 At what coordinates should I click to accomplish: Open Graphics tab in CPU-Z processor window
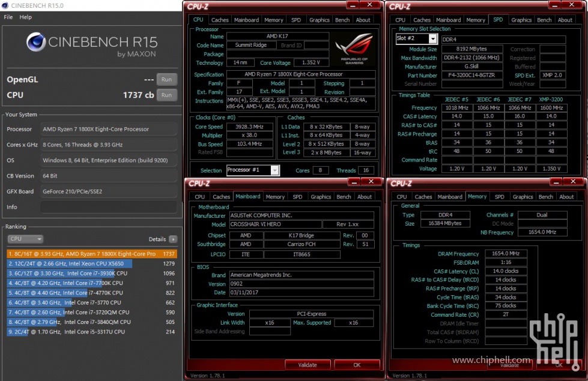click(x=320, y=20)
